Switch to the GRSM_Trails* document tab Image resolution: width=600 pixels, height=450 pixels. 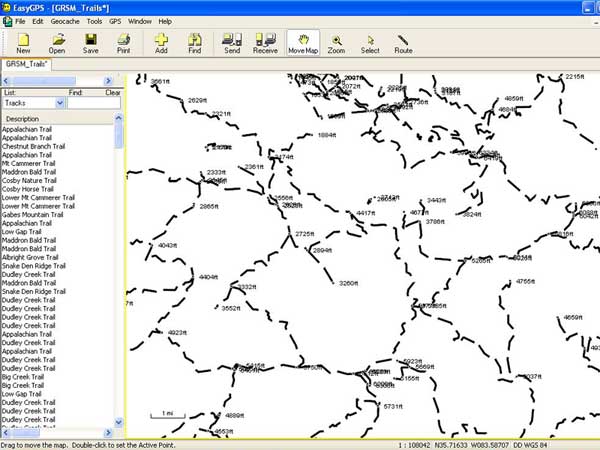point(26,64)
